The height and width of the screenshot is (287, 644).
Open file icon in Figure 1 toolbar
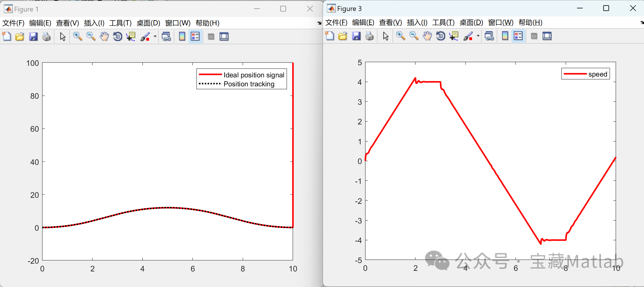(20, 36)
